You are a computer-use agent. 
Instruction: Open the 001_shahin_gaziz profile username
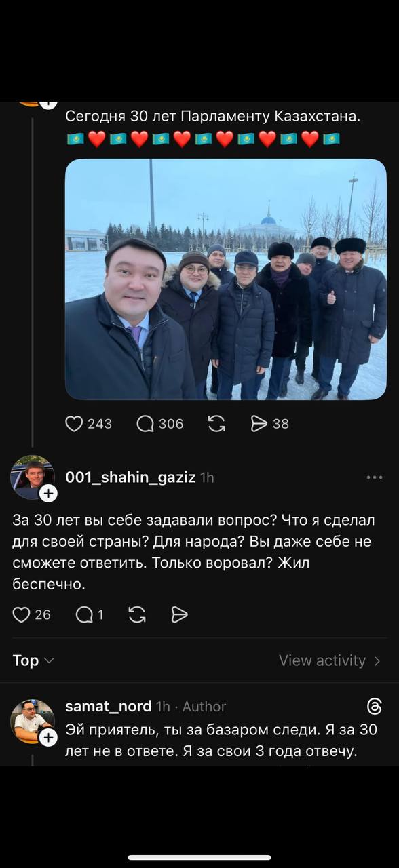(130, 477)
